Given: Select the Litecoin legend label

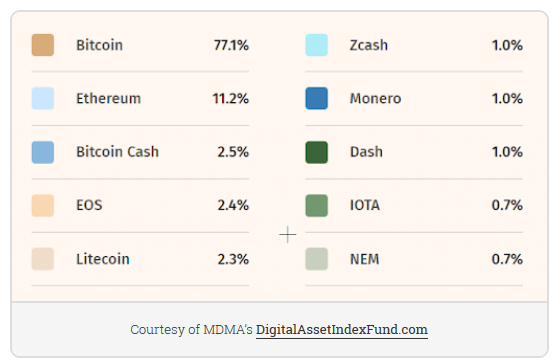Looking at the screenshot, I should [x=103, y=259].
